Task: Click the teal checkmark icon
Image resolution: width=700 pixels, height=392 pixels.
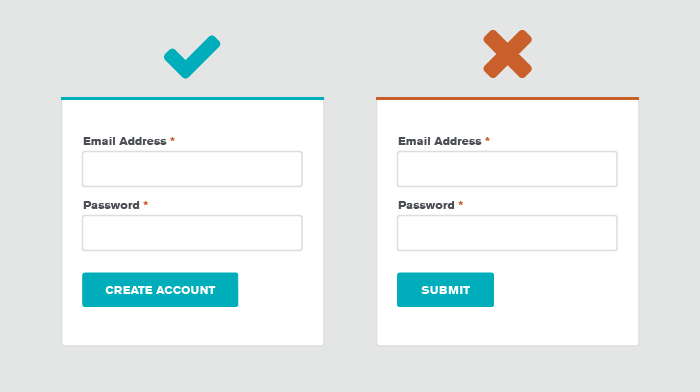Action: coord(192,57)
